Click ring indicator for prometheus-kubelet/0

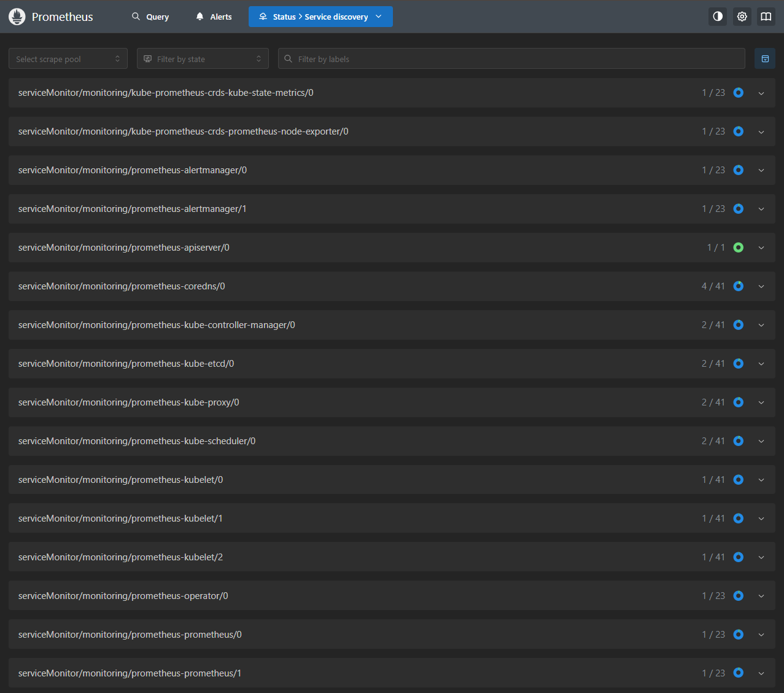[739, 480]
